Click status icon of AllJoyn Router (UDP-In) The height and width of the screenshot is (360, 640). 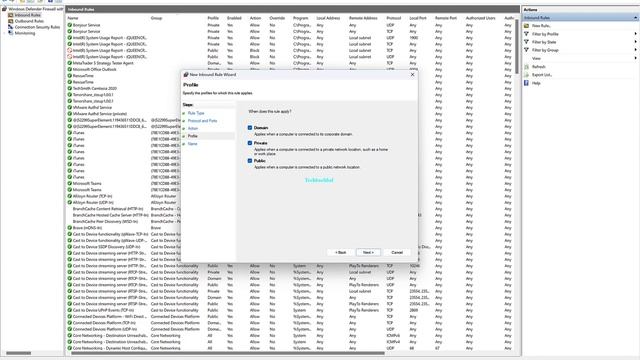point(70,202)
